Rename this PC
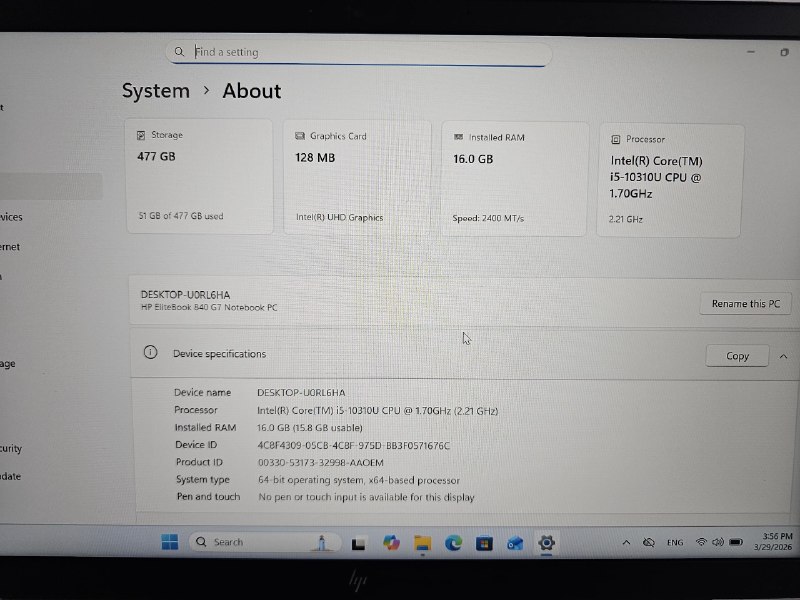 pos(745,303)
